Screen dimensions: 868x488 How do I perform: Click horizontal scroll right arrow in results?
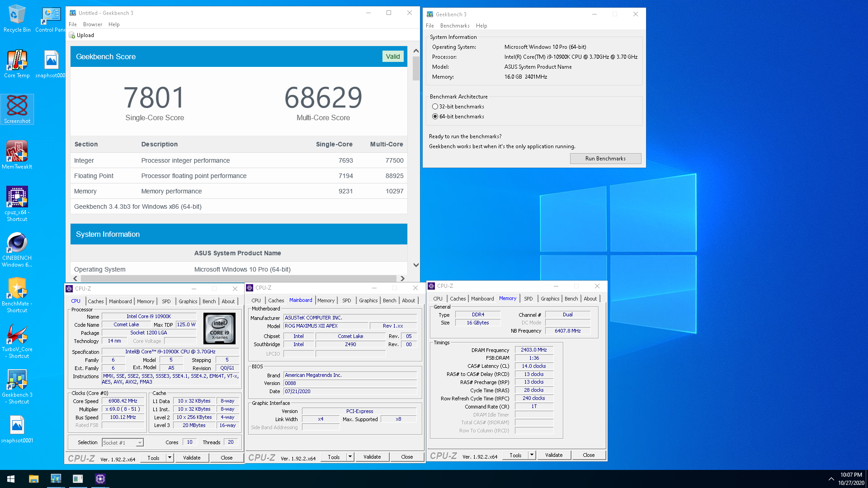[x=402, y=279]
